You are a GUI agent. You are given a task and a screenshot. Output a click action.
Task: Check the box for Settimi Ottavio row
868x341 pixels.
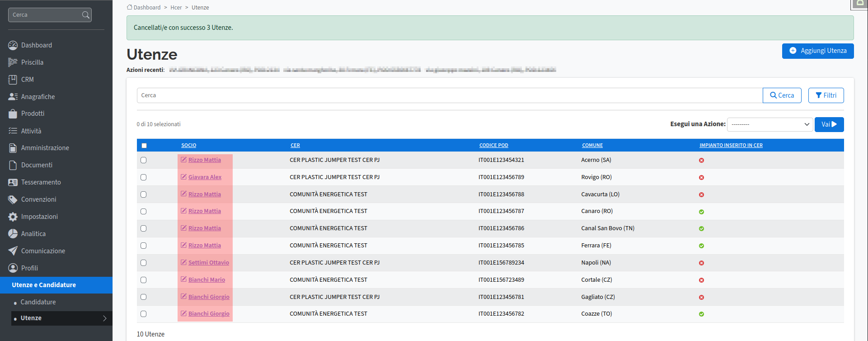click(143, 263)
